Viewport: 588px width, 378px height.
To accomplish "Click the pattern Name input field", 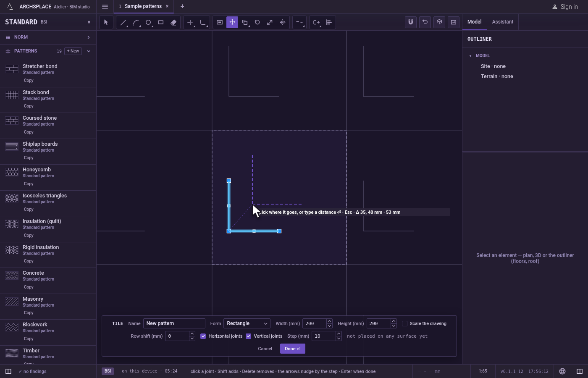I will (x=174, y=323).
